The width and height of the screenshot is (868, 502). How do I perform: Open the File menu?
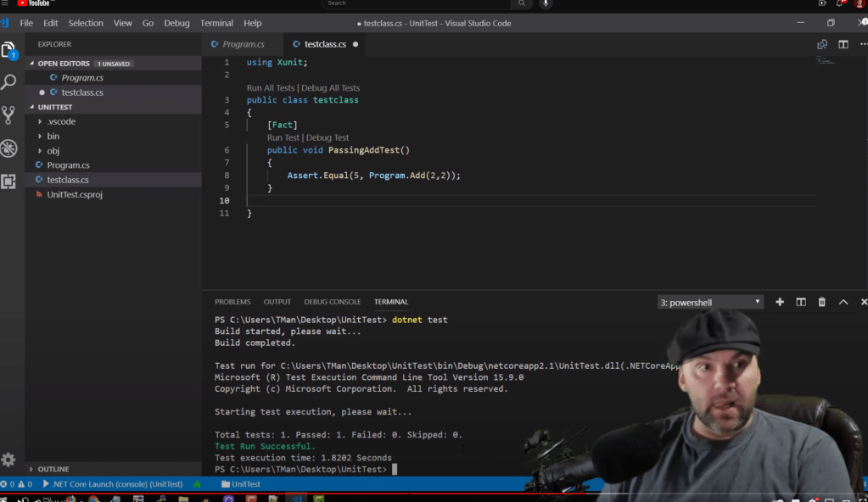[x=26, y=23]
